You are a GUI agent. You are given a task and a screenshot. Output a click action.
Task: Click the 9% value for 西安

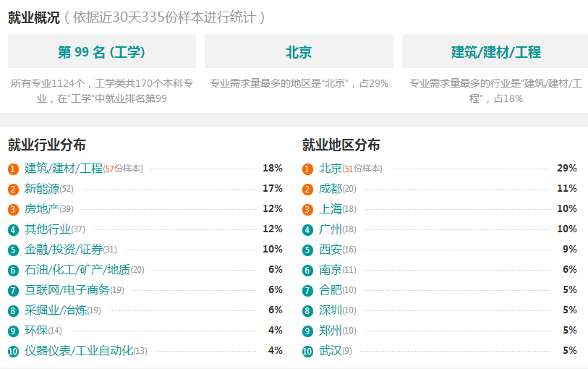tap(570, 249)
